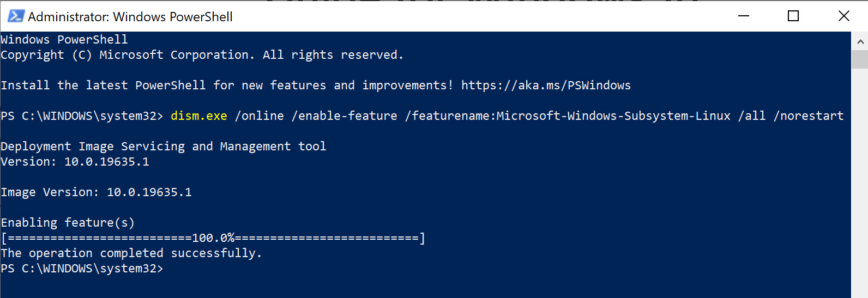Click the /norestart parameter
Screen dimensions: 868x298
click(809, 116)
